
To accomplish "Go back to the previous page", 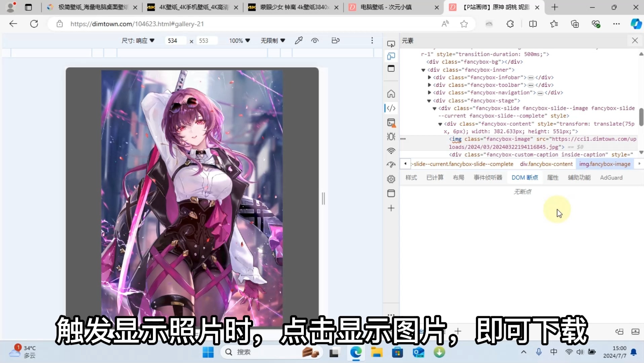I will click(13, 24).
